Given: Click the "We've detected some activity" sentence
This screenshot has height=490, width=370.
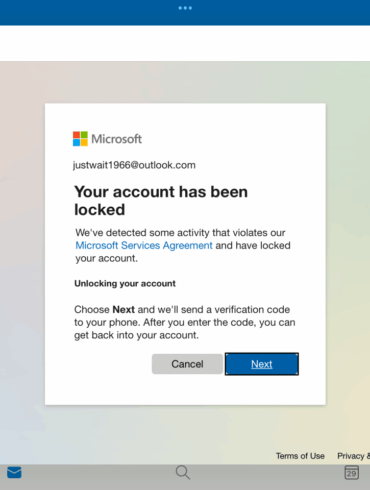Looking at the screenshot, I should (x=183, y=245).
